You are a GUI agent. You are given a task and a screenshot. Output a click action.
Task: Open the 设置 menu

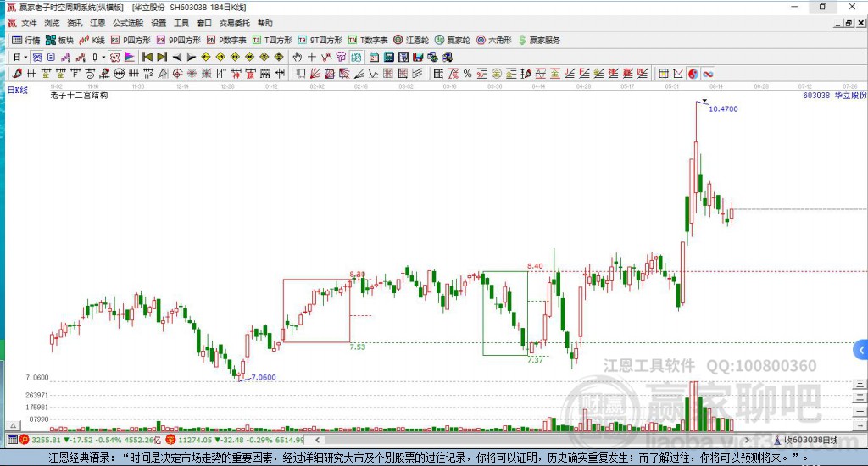point(159,23)
